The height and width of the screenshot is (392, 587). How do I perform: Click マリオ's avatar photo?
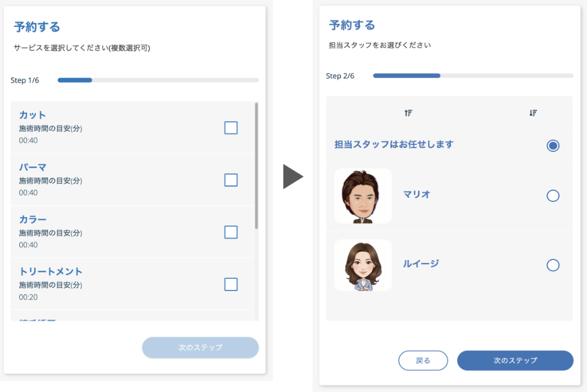point(363,196)
